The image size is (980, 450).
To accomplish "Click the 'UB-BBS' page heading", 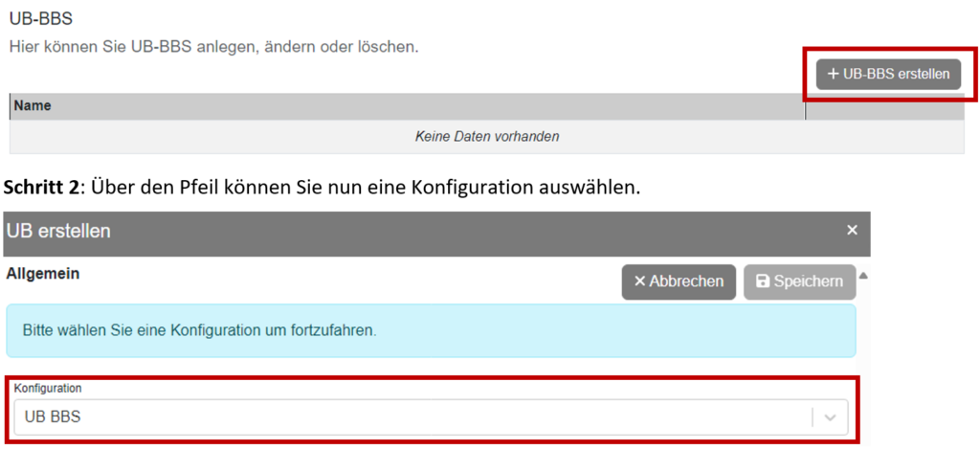I will (40, 18).
